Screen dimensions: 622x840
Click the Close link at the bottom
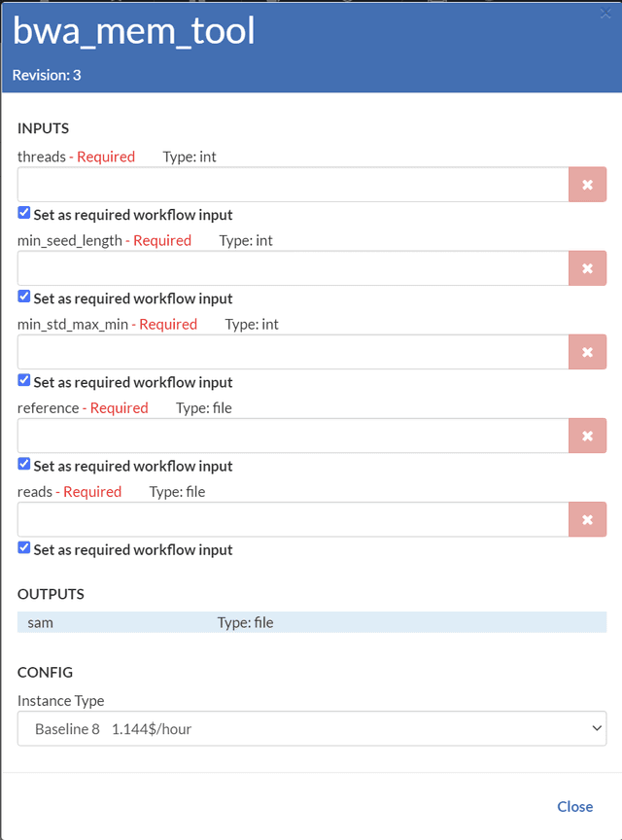(x=574, y=806)
